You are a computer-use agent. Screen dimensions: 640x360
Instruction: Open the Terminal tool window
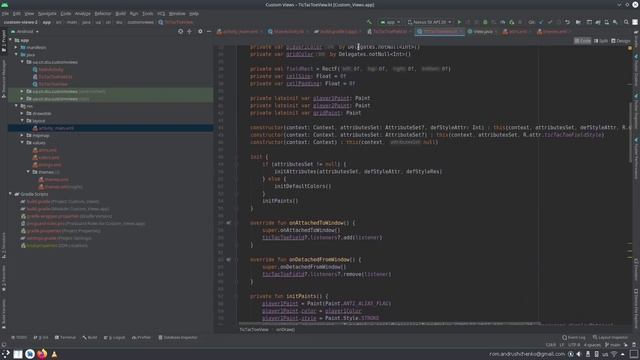pyautogui.click(x=65, y=338)
